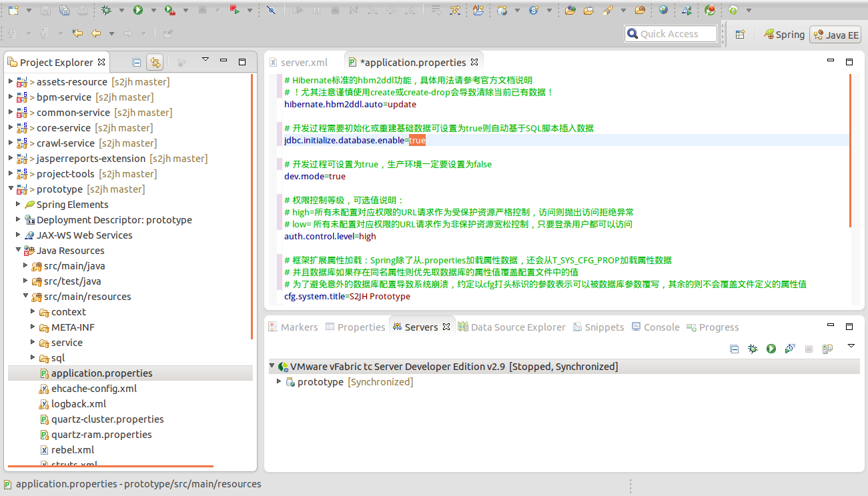
Task: Toggle Link with Editor in Project Explorer
Action: (155, 62)
